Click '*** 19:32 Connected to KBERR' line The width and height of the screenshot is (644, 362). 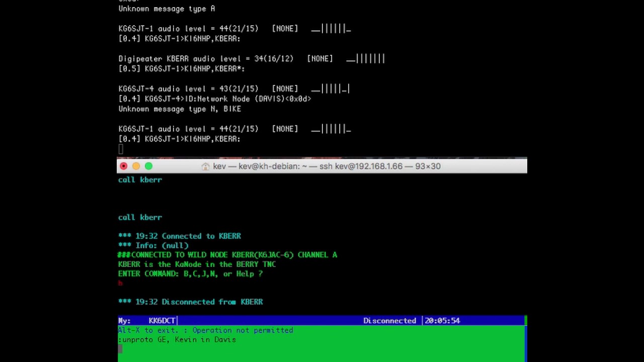tap(180, 236)
